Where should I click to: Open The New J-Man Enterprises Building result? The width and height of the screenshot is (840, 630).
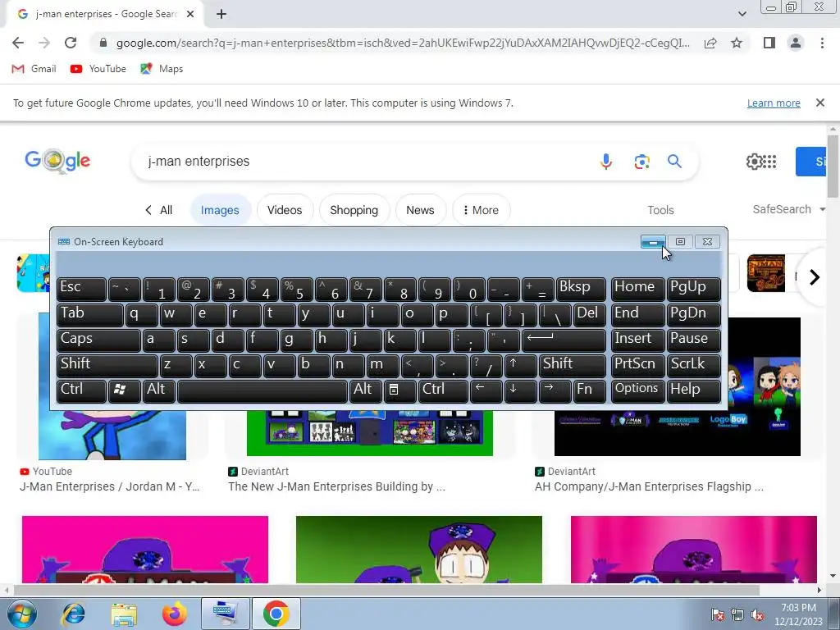[336, 486]
